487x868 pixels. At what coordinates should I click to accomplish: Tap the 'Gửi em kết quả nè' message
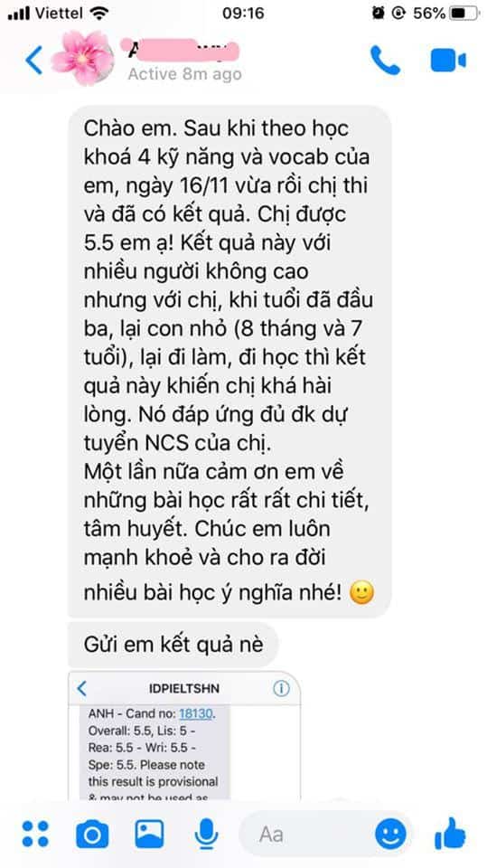pos(173,645)
